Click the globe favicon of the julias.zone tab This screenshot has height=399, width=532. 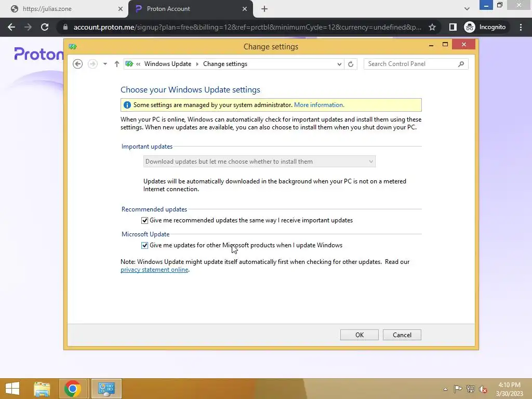[14, 9]
